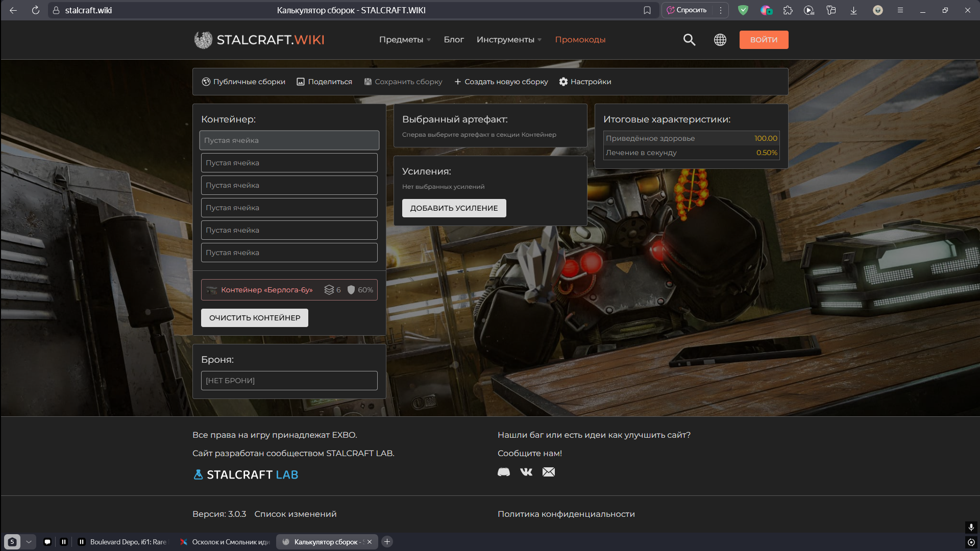Close the Калькулятор сборок tab
Image resolution: width=980 pixels, height=551 pixels.
point(370,542)
